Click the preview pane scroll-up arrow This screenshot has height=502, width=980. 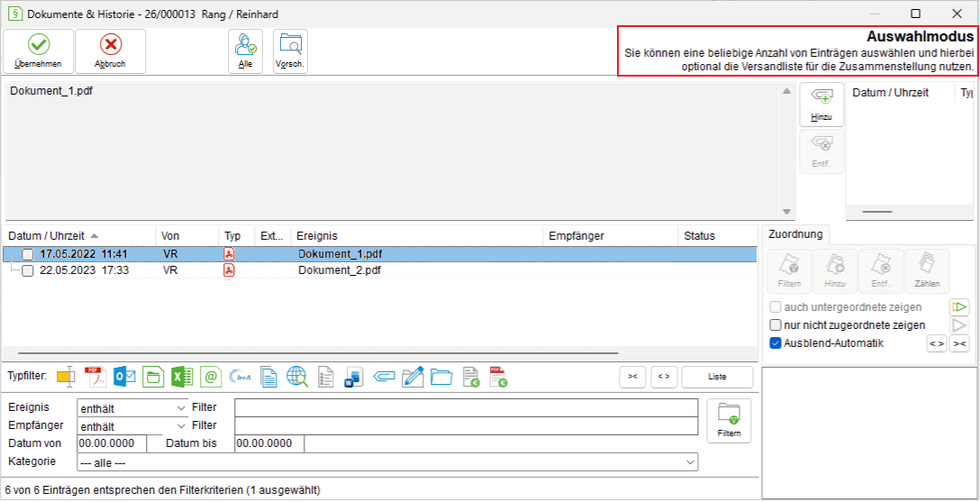click(786, 91)
